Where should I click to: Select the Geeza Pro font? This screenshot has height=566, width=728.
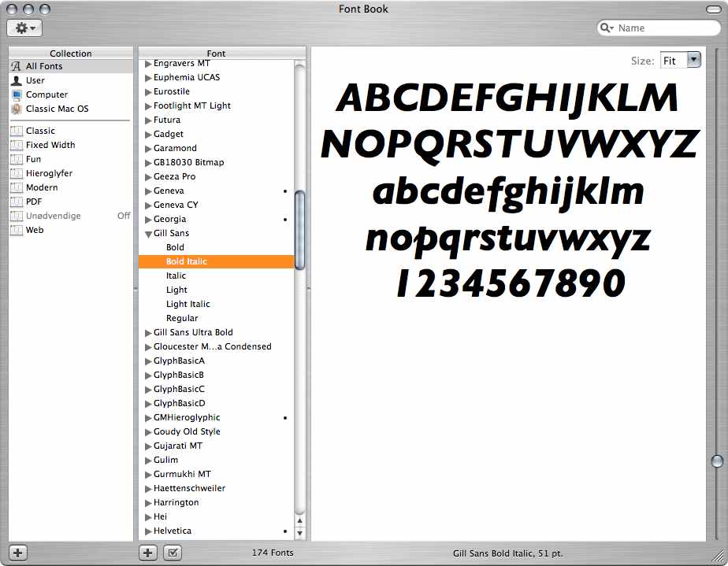[x=175, y=177]
